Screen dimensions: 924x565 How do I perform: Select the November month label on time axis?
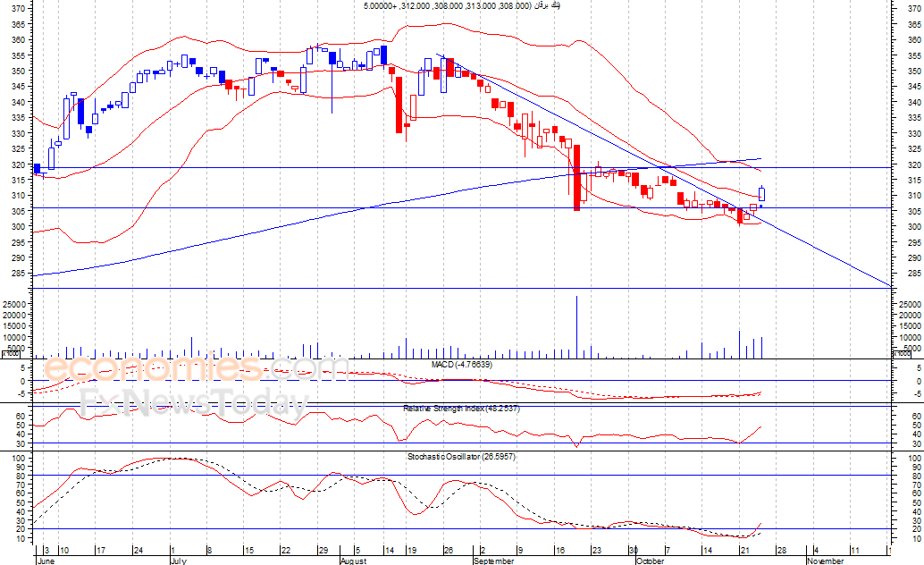(x=825, y=561)
